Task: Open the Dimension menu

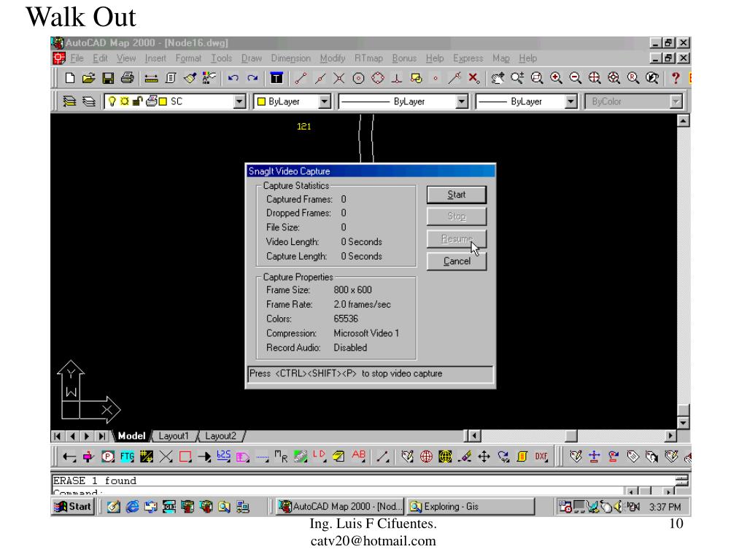Action: point(290,58)
